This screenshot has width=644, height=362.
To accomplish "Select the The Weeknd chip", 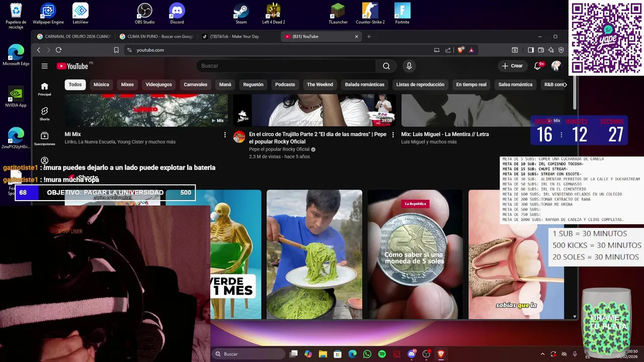I will click(x=320, y=84).
